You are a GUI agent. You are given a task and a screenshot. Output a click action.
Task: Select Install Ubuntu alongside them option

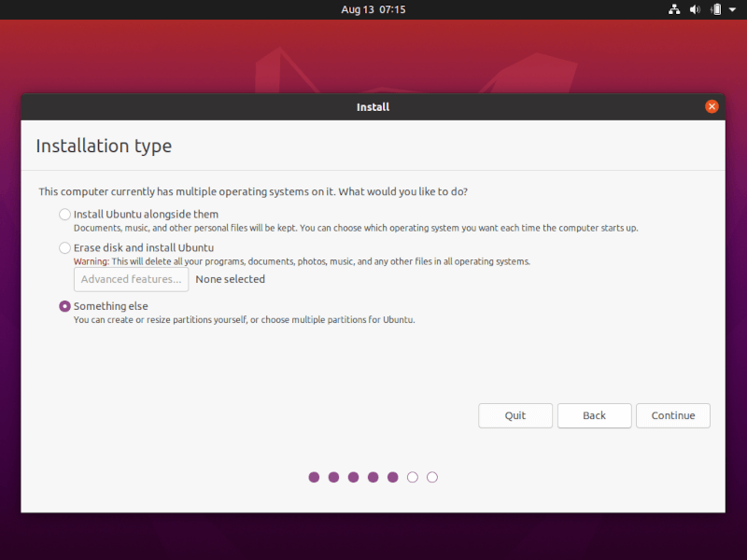pos(64,215)
